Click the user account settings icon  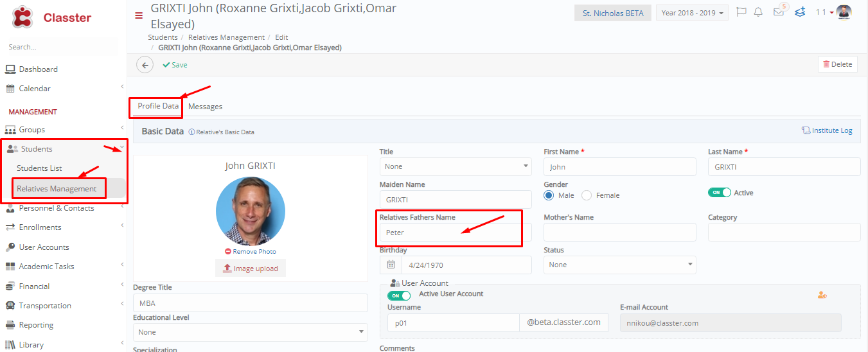pyautogui.click(x=822, y=295)
